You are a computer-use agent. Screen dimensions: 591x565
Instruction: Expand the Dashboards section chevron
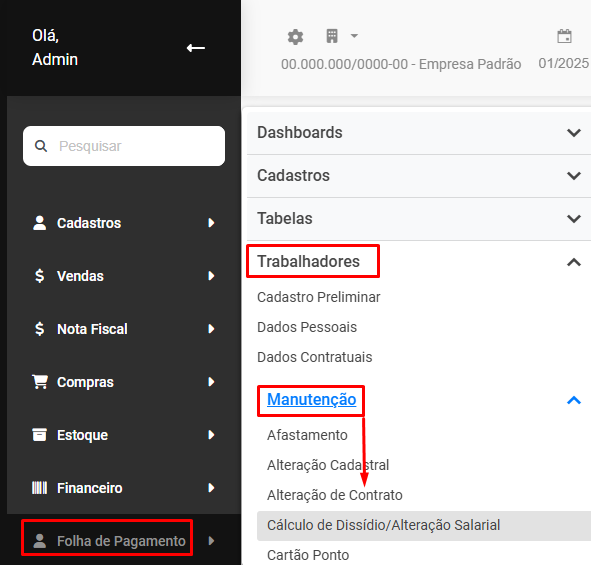coord(574,133)
